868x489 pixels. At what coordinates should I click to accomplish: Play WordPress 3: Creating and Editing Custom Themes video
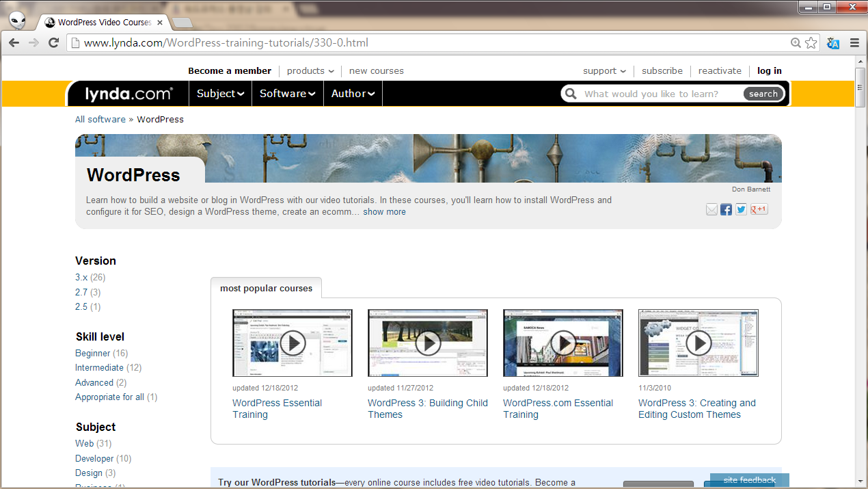[x=699, y=343]
